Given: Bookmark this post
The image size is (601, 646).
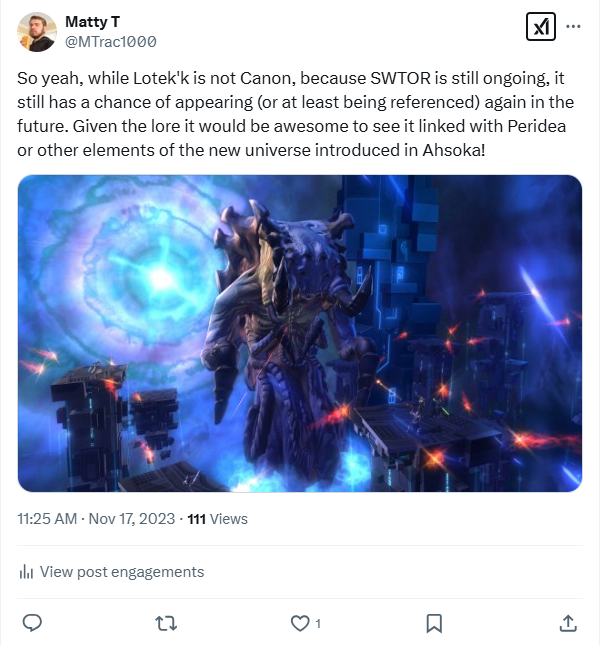Looking at the screenshot, I should tap(434, 623).
